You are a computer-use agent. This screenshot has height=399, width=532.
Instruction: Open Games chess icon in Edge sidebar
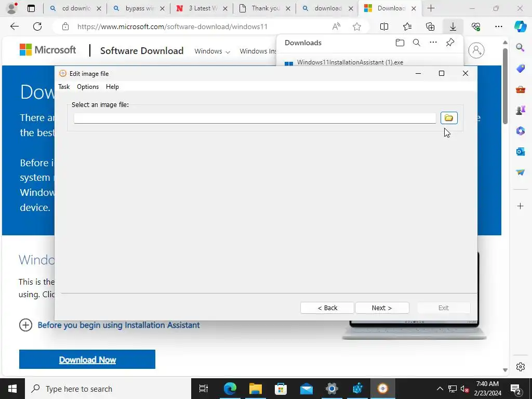coord(520,110)
